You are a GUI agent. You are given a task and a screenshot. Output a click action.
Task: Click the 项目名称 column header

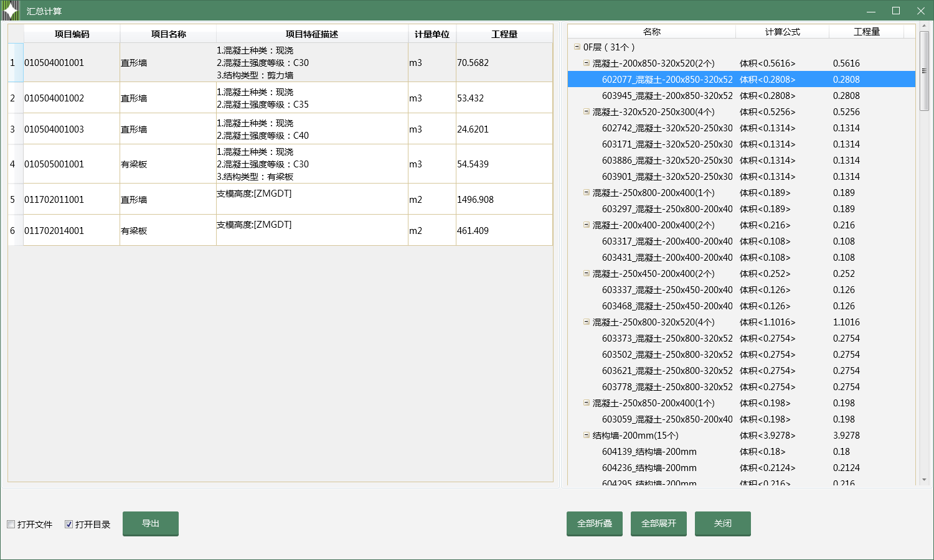[168, 34]
